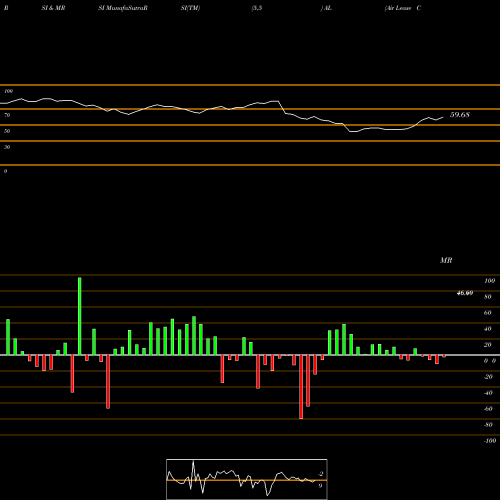Click the MR axis label 60

[488, 313]
